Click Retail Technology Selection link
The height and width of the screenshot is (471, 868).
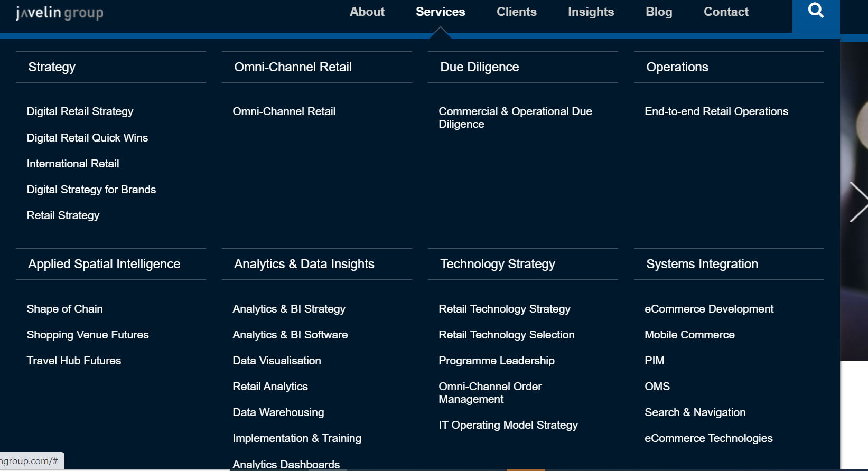coord(506,335)
